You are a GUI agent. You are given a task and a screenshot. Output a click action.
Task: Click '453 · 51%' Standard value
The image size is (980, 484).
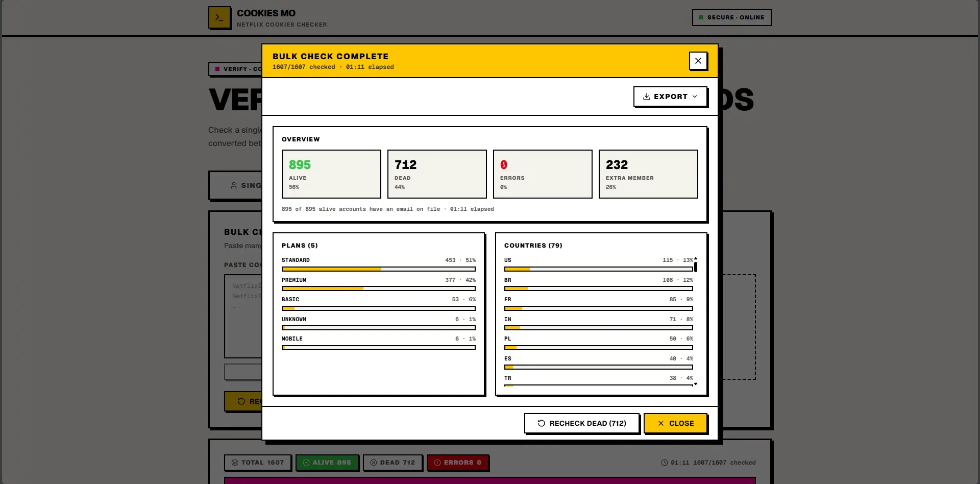click(460, 260)
